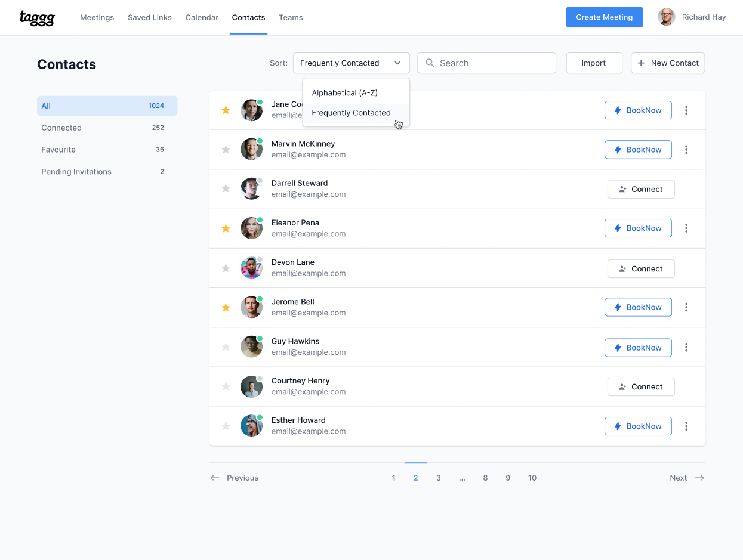
Task: Click Darrell Steward's avatar photo
Action: (251, 188)
